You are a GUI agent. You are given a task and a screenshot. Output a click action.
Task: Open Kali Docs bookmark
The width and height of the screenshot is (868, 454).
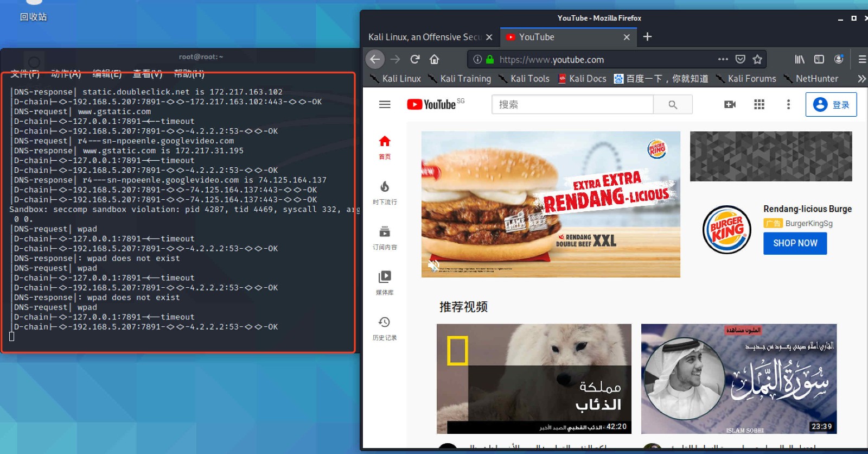pyautogui.click(x=582, y=79)
